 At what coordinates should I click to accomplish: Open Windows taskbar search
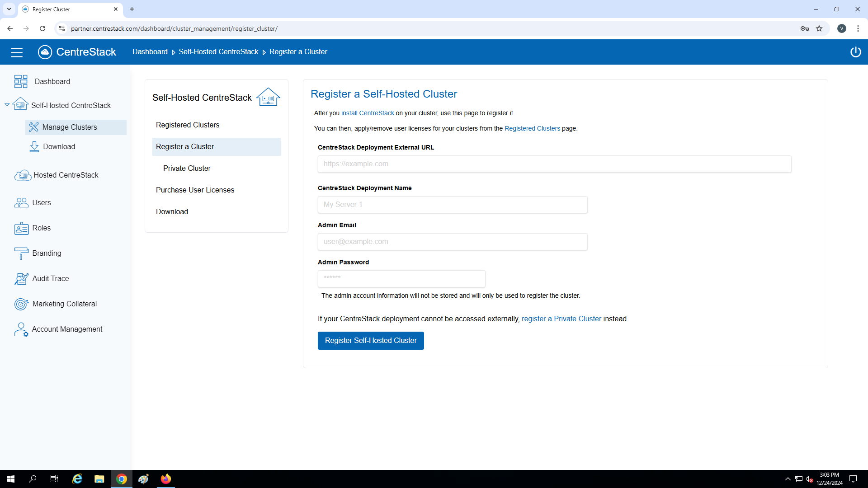coord(33,479)
